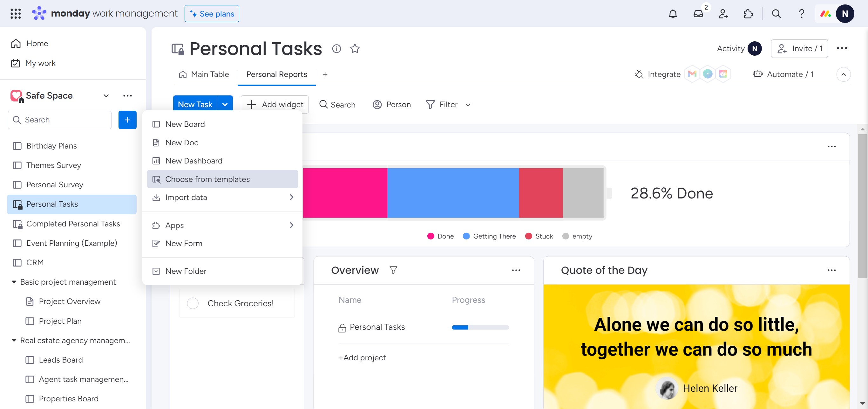
Task: Click the +Add project link
Action: coord(362,357)
